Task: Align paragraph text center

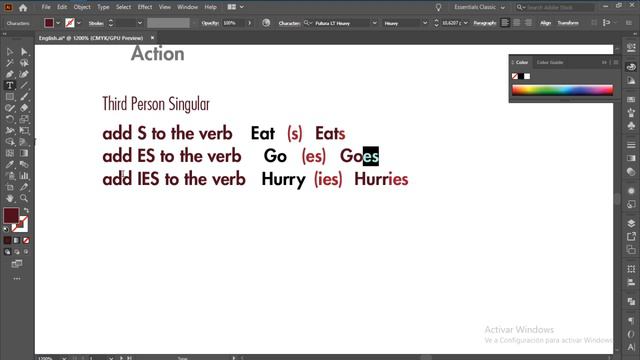Action: [517, 23]
